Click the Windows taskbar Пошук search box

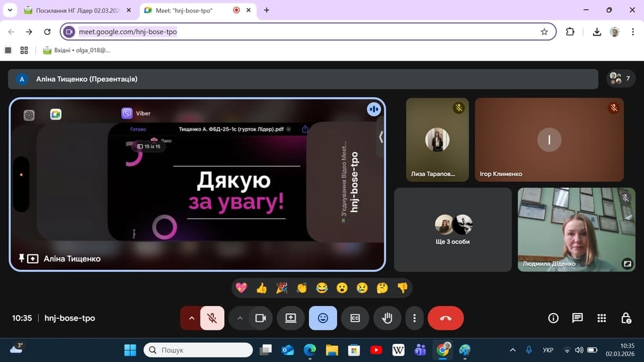(x=198, y=350)
